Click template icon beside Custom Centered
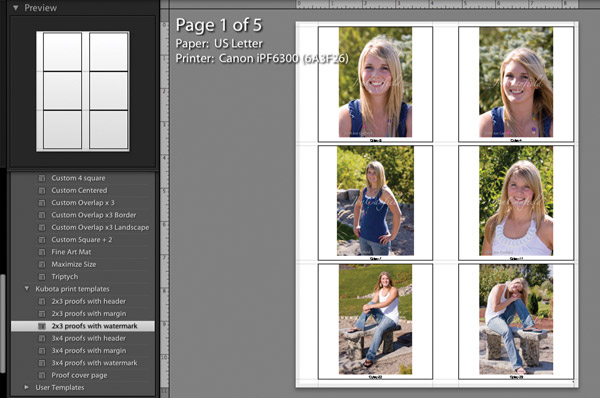The height and width of the screenshot is (398, 600). click(42, 190)
